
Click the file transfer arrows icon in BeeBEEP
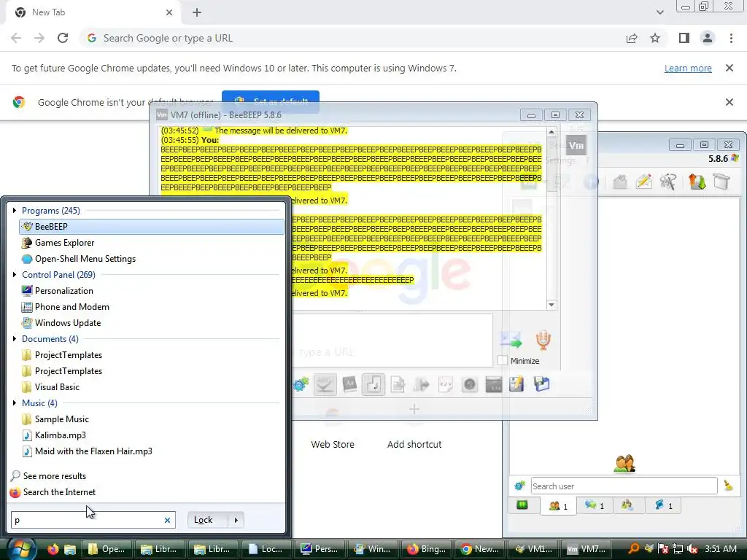pyautogui.click(x=697, y=182)
